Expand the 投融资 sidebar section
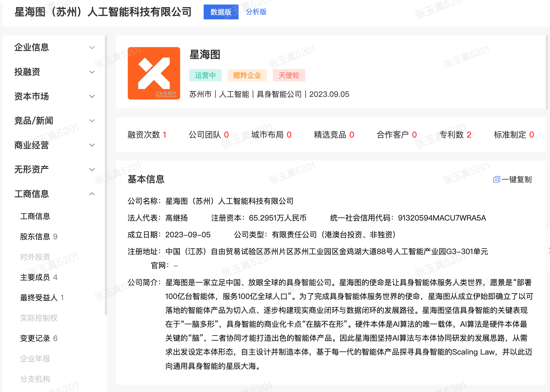This screenshot has height=392, width=550. tap(54, 72)
